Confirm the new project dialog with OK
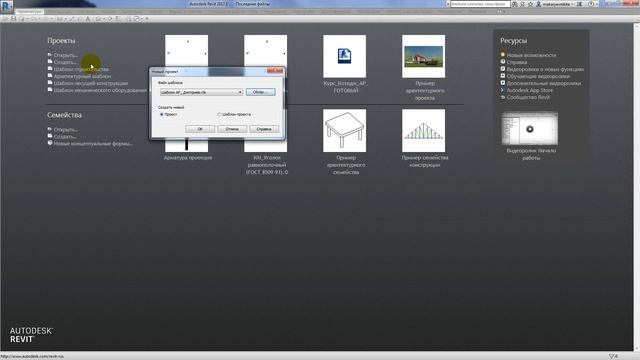This screenshot has width=640, height=360. tap(200, 129)
